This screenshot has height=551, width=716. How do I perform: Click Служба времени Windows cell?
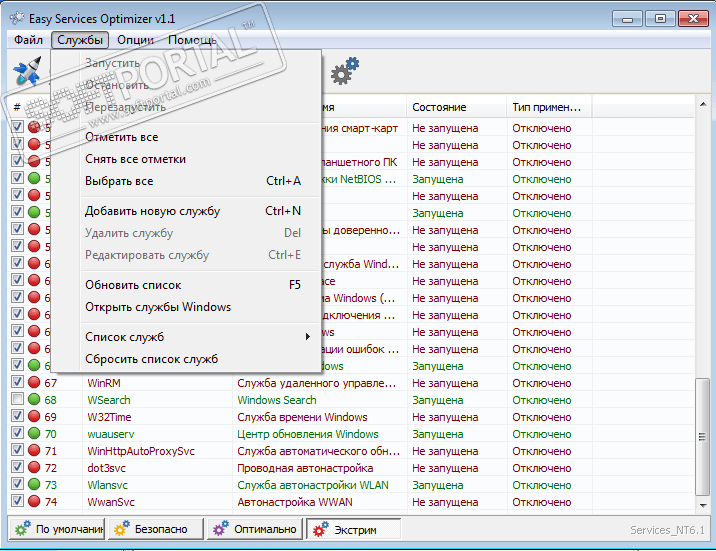point(302,417)
